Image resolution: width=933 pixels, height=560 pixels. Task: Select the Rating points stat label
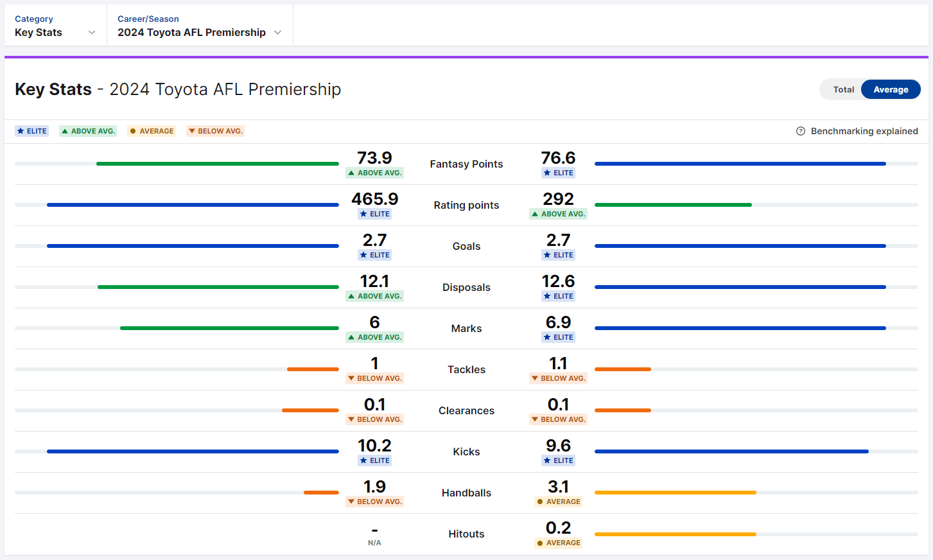pyautogui.click(x=466, y=206)
